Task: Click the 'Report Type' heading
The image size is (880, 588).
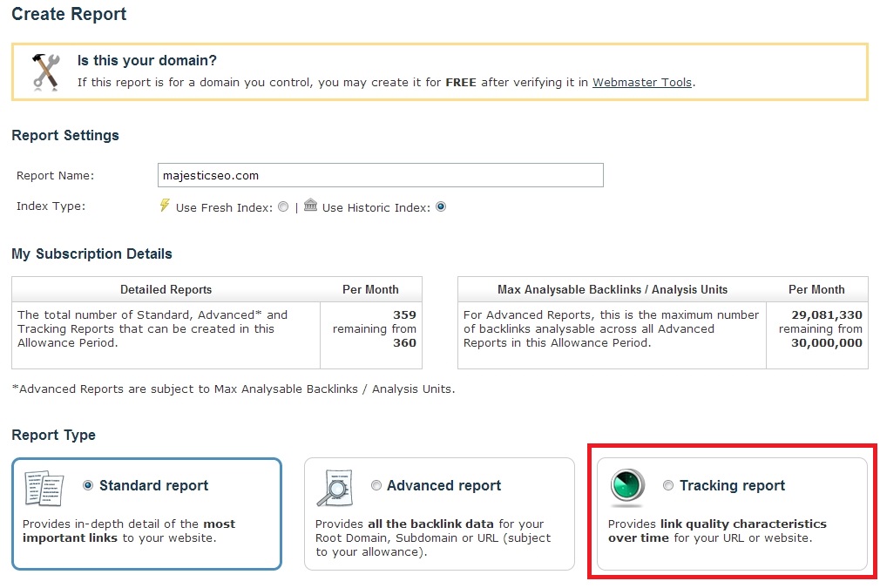Action: [54, 435]
